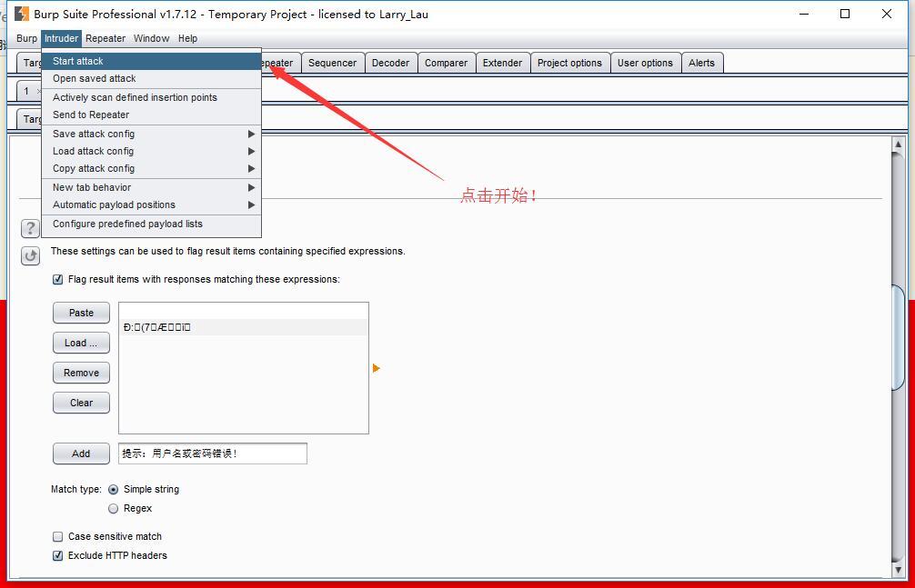Screen dimensions: 915x588
Task: Switch to the Project options tab
Action: point(569,63)
